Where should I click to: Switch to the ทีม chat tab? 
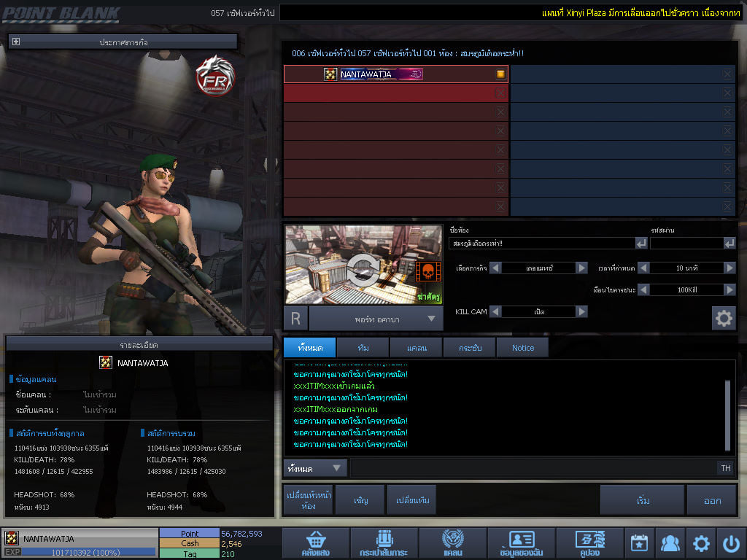pos(363,348)
